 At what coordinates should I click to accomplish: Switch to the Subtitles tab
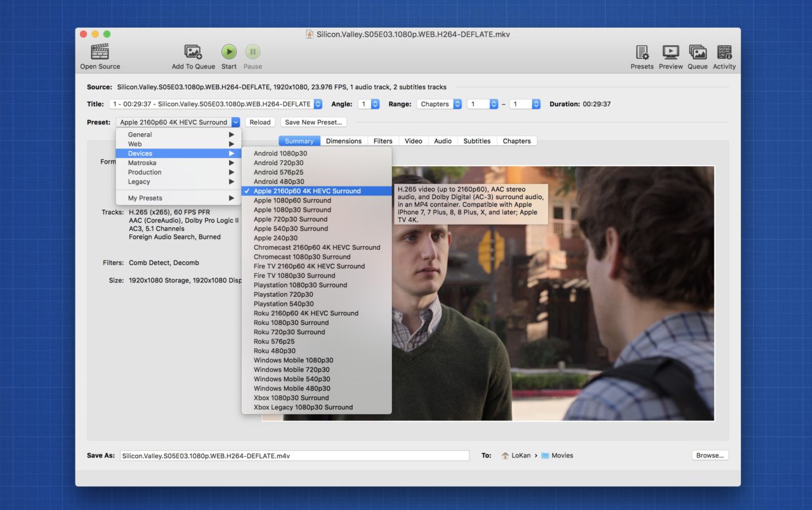477,141
